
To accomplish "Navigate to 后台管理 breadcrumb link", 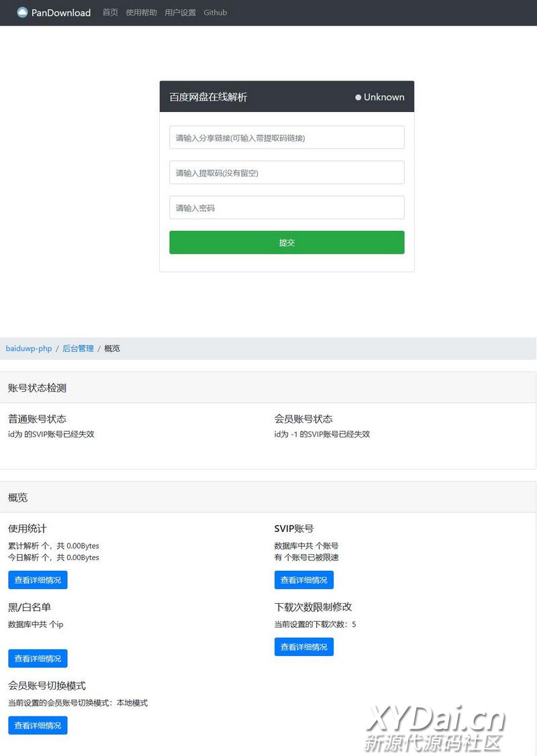I will click(x=78, y=349).
